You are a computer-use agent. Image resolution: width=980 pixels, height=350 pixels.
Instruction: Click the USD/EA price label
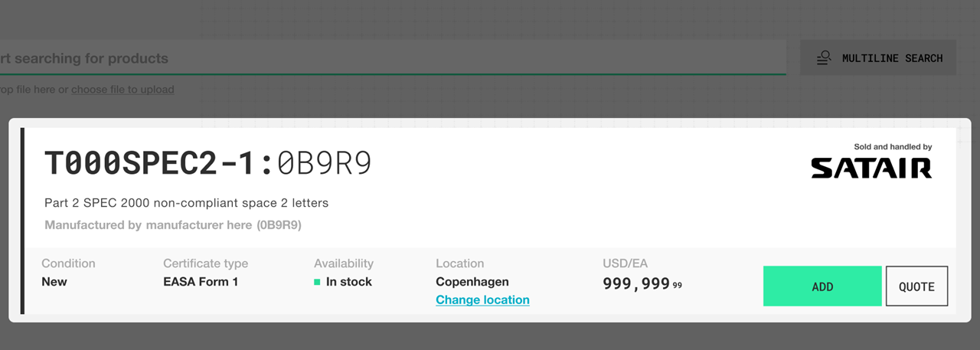point(625,263)
